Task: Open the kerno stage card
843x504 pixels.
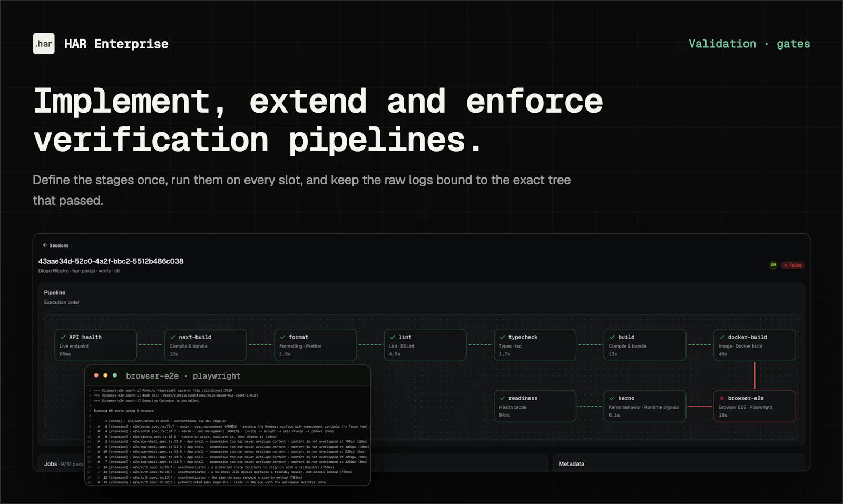Action: point(645,406)
